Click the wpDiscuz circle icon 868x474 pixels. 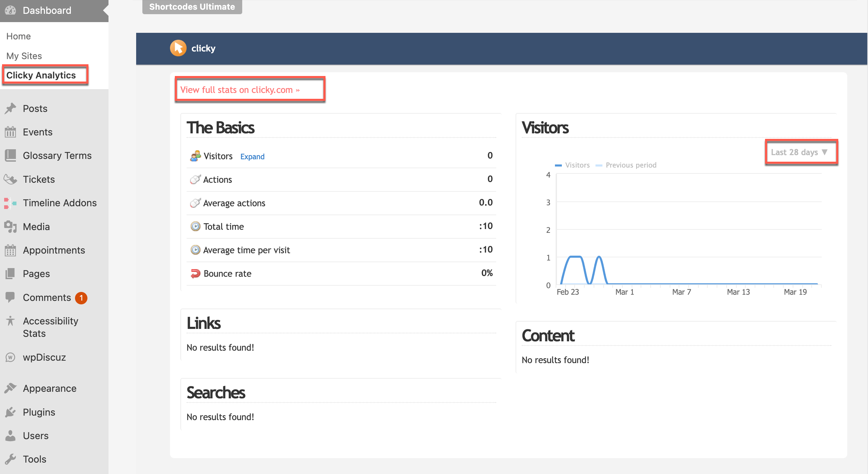[10, 357]
